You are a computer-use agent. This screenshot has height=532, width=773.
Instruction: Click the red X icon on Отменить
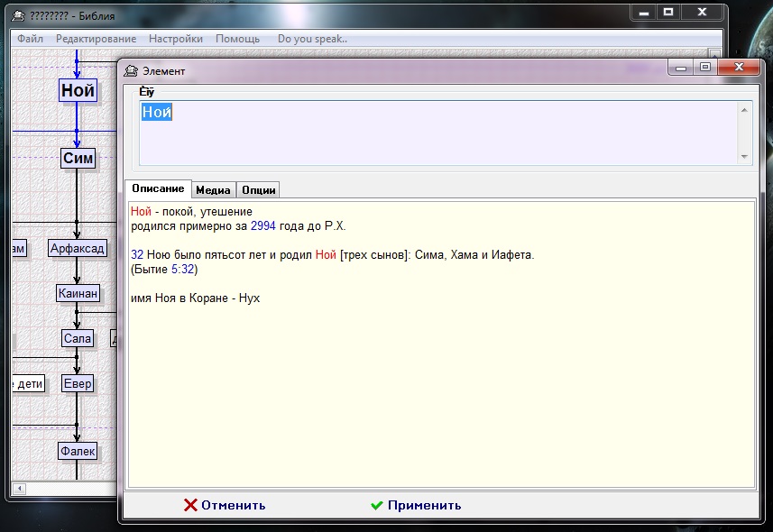pos(190,505)
